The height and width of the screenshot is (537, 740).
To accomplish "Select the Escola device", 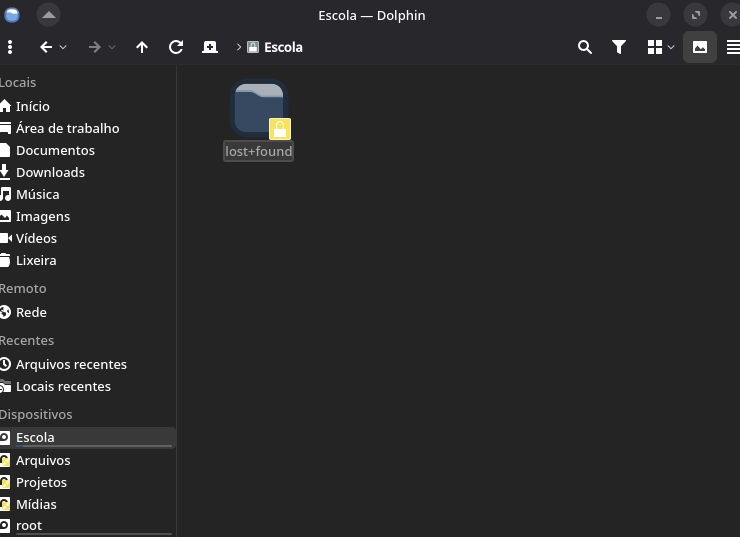I will [x=88, y=437].
